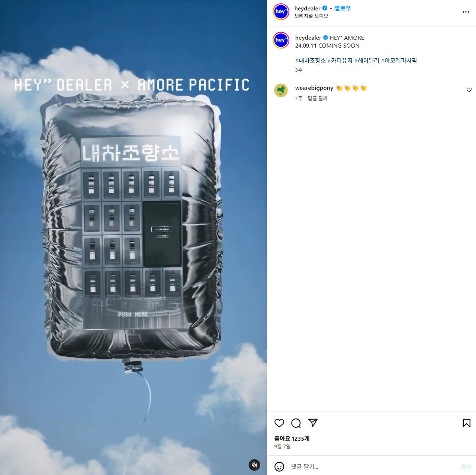Open the #카디퓨저 hashtag
This screenshot has height=475, width=476.
pyautogui.click(x=340, y=60)
